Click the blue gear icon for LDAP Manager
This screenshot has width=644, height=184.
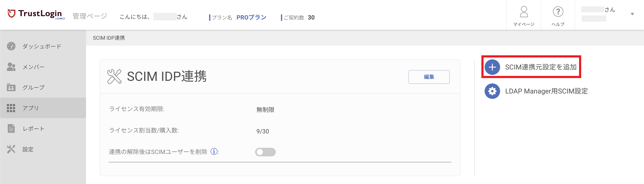tap(492, 91)
